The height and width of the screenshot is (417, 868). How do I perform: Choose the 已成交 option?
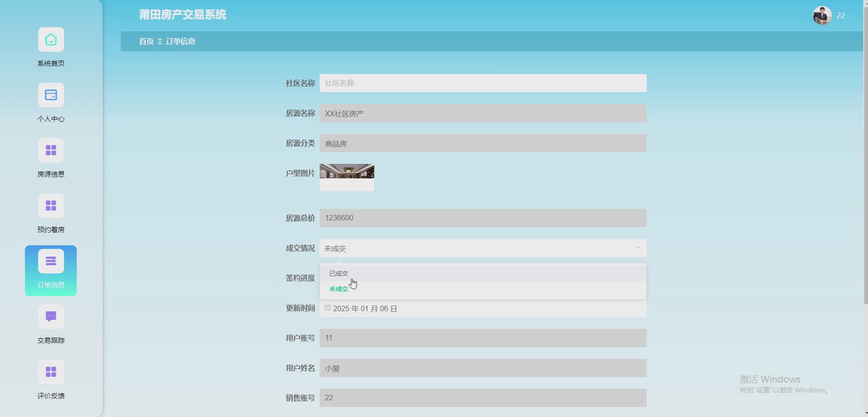tap(483, 273)
